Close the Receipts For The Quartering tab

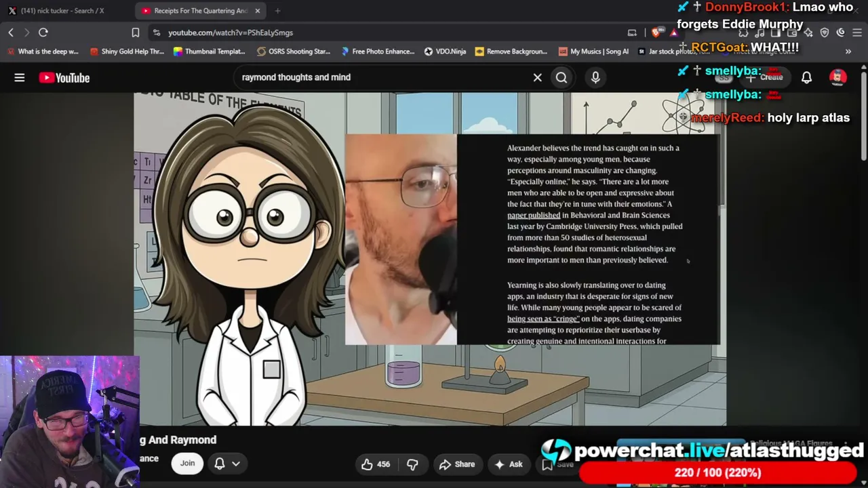click(258, 11)
